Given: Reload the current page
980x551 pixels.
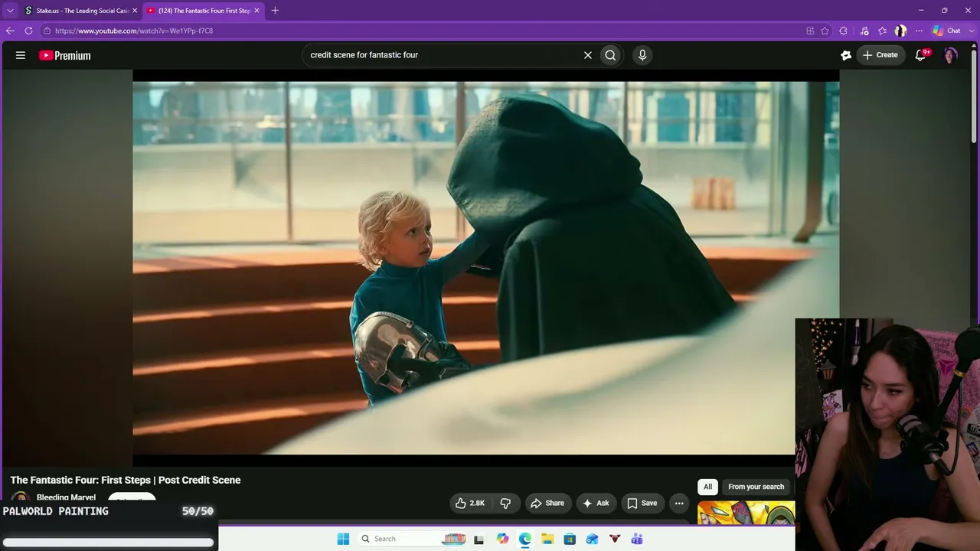Looking at the screenshot, I should 28,31.
